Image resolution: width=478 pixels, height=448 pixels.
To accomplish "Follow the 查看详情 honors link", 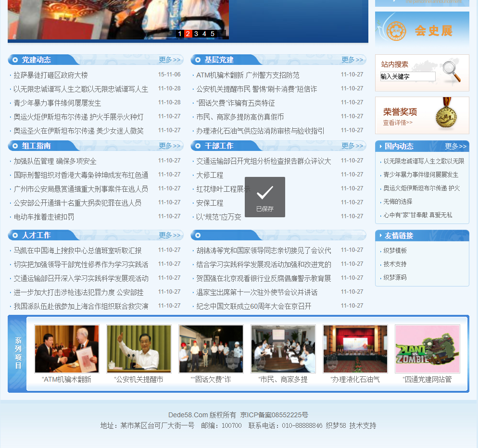I will 398,123.
